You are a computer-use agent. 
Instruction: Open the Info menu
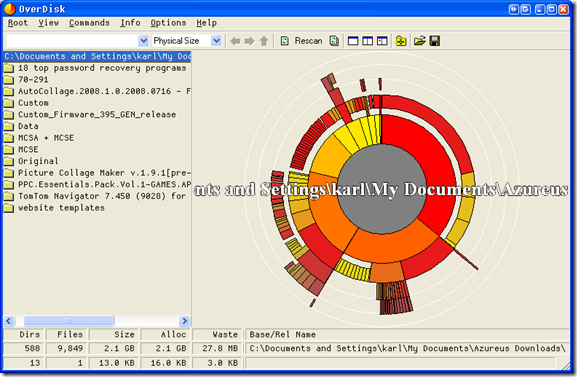pos(130,23)
